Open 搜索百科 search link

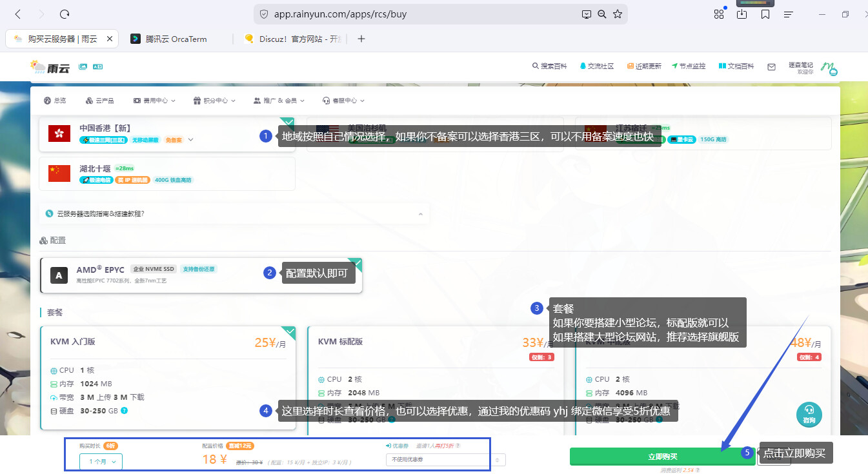[x=549, y=66]
